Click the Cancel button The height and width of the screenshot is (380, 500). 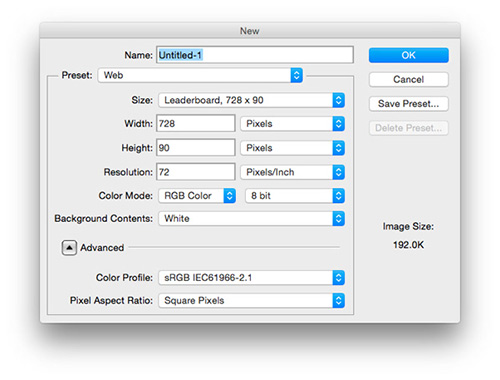[x=409, y=79]
